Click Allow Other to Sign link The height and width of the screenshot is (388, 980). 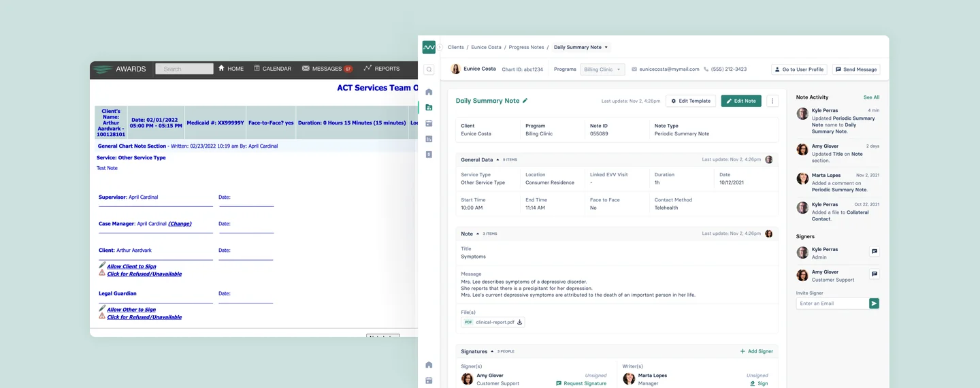tap(131, 310)
